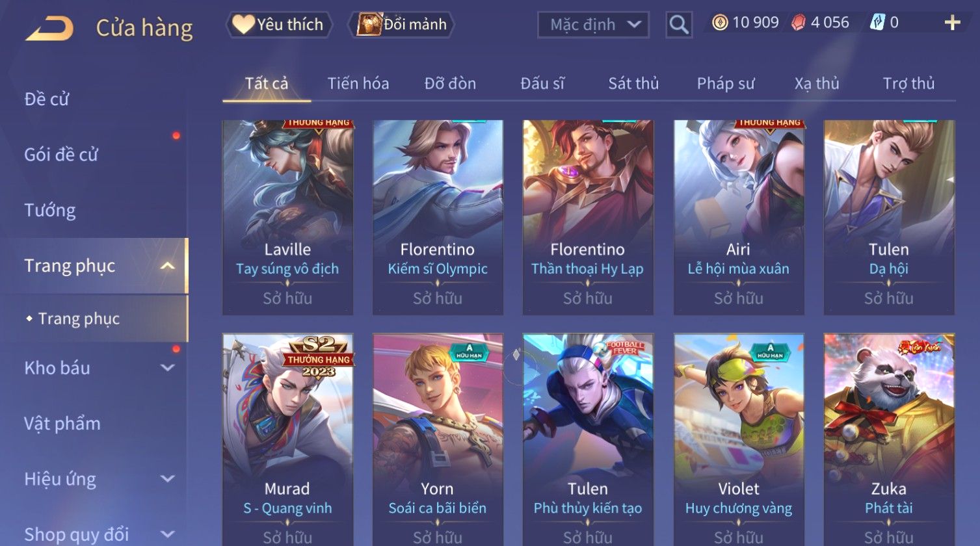
Task: Open Tướng in the sidebar
Action: 50,211
